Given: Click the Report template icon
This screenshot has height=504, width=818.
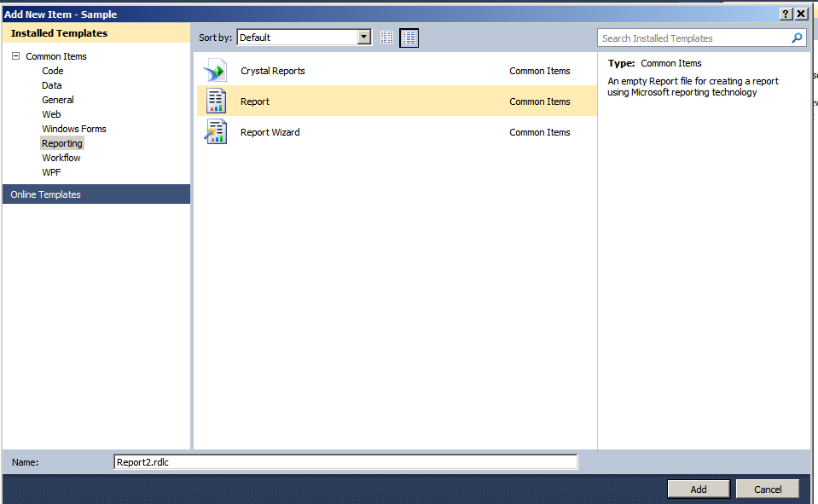Looking at the screenshot, I should click(x=216, y=101).
